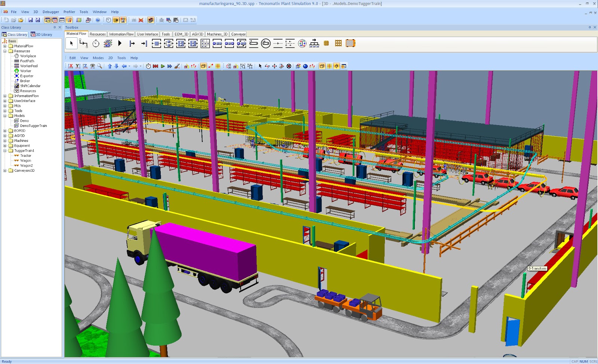
Task: Open the Event Controller clock icon
Action: [96, 43]
